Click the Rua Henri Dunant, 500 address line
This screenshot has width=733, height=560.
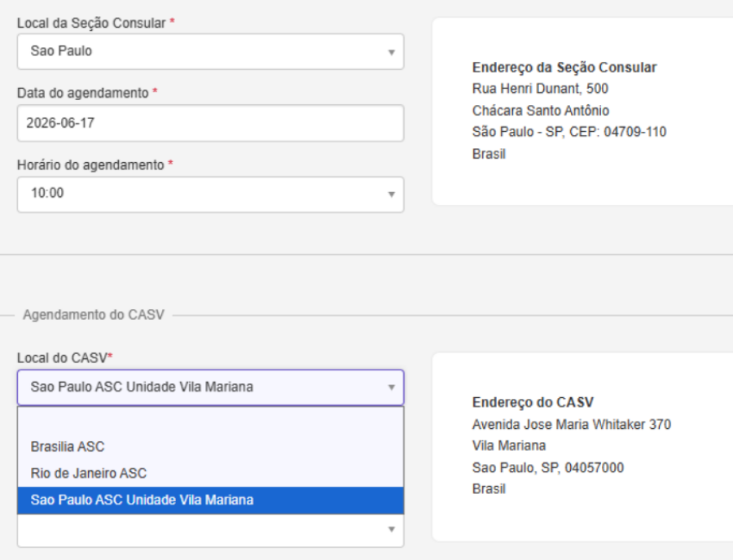tap(539, 89)
